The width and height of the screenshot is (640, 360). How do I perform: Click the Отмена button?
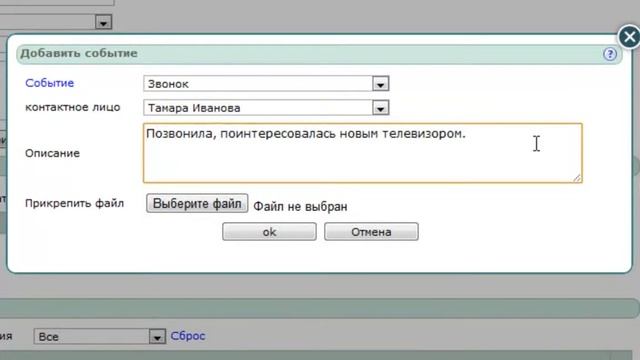coord(371,232)
